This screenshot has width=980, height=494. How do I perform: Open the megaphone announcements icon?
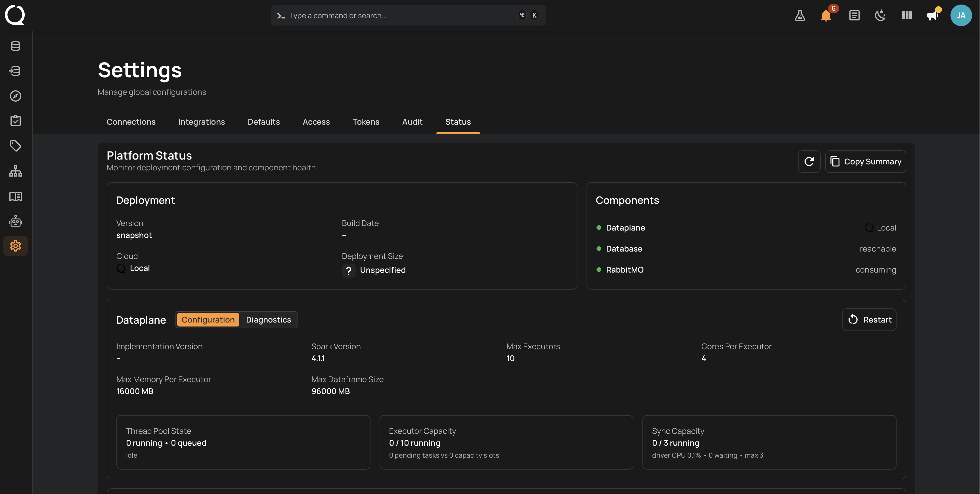(933, 15)
